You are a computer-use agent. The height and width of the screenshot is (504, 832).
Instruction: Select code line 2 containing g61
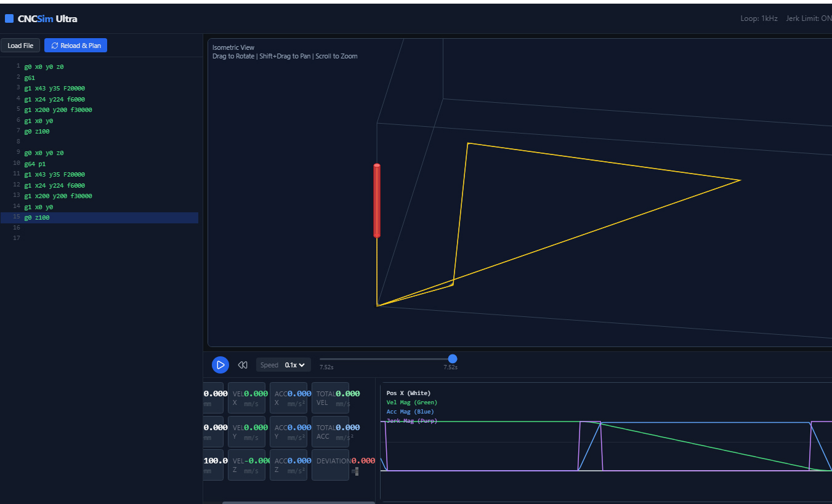30,78
